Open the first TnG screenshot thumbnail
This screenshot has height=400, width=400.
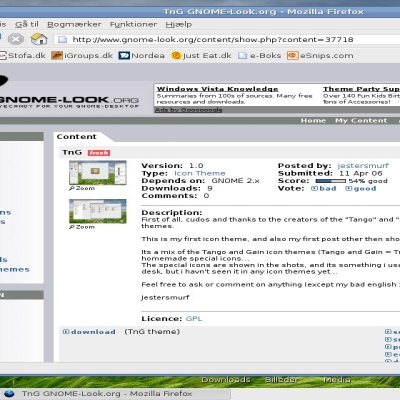pyautogui.click(x=98, y=172)
